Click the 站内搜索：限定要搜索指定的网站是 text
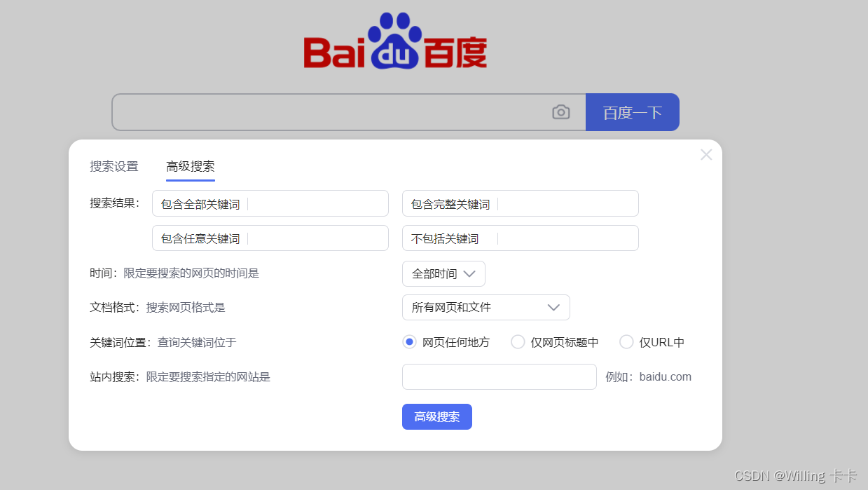868x490 pixels. (180, 376)
